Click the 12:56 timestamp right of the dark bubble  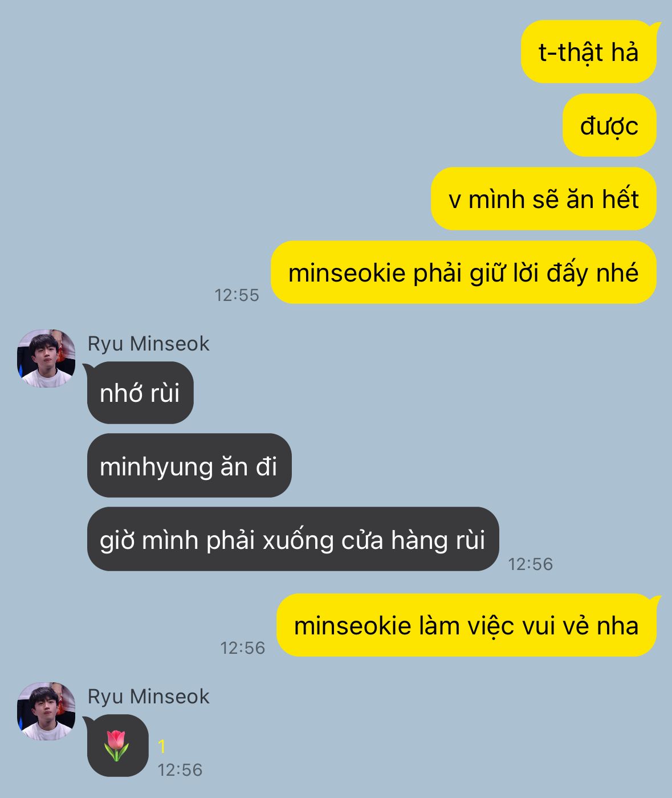point(531,564)
